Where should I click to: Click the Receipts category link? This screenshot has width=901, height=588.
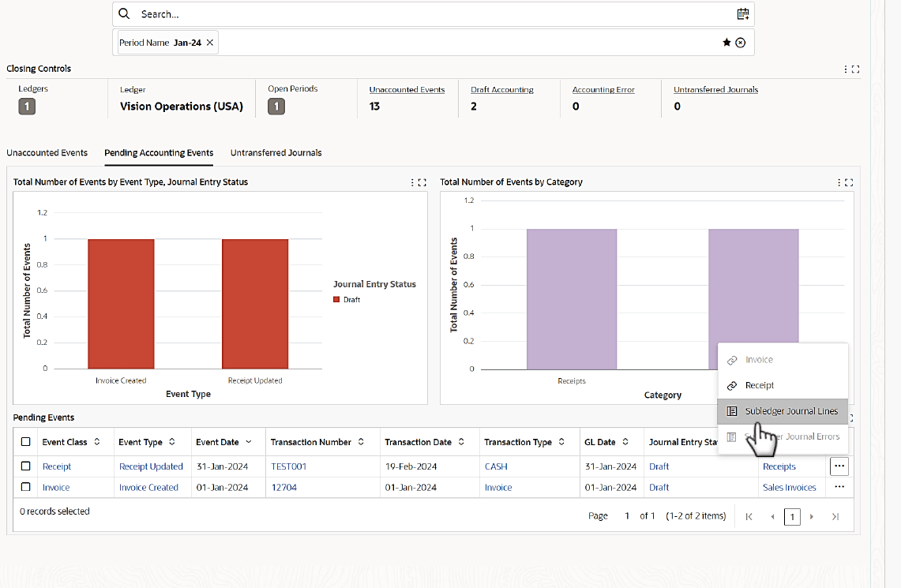coord(779,466)
